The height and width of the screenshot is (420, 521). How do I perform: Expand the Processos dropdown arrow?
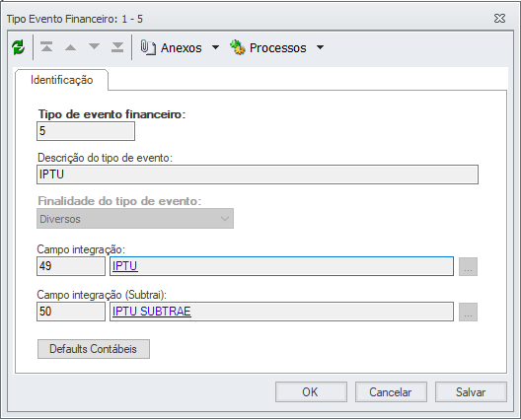(x=320, y=47)
